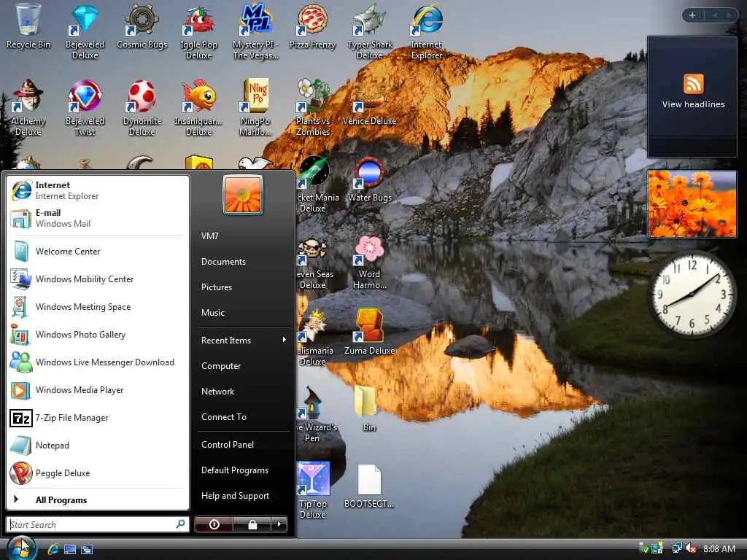Select Talismania Deluxe desktop shortcut
This screenshot has width=747, height=560.
pyautogui.click(x=314, y=337)
